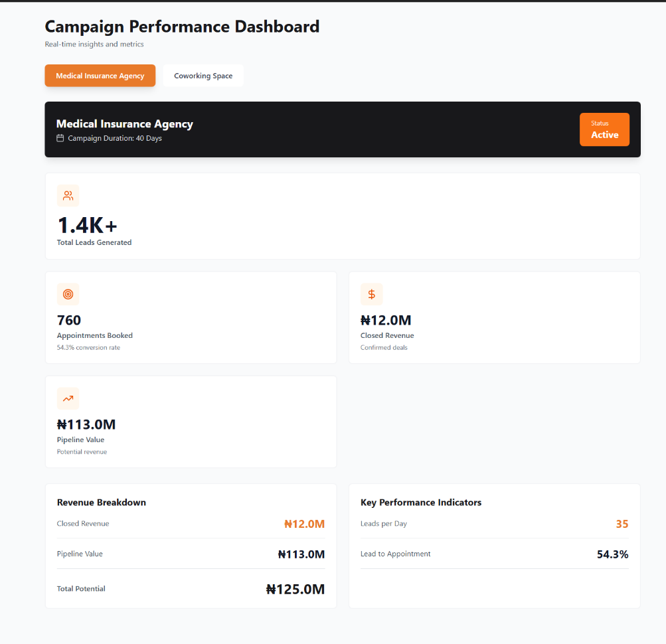Click the 'Lead to Appointment' label

396,554
